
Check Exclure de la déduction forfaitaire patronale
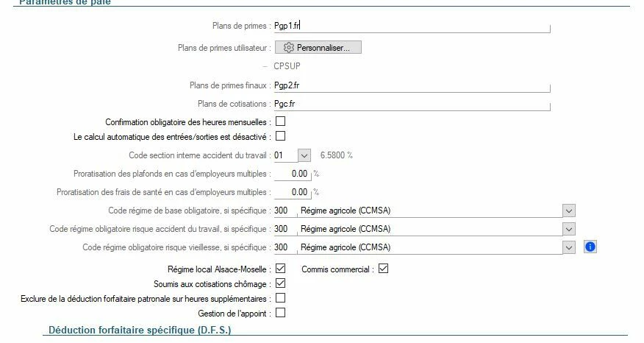coord(280,298)
